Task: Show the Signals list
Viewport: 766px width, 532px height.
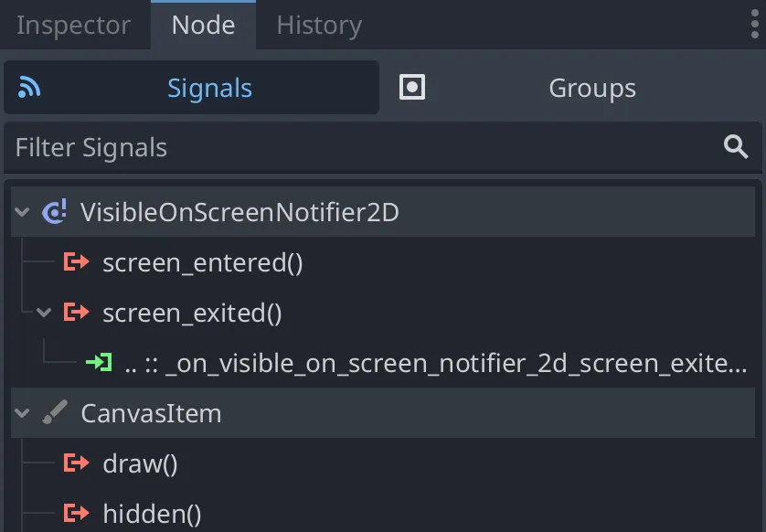Action: click(x=209, y=89)
